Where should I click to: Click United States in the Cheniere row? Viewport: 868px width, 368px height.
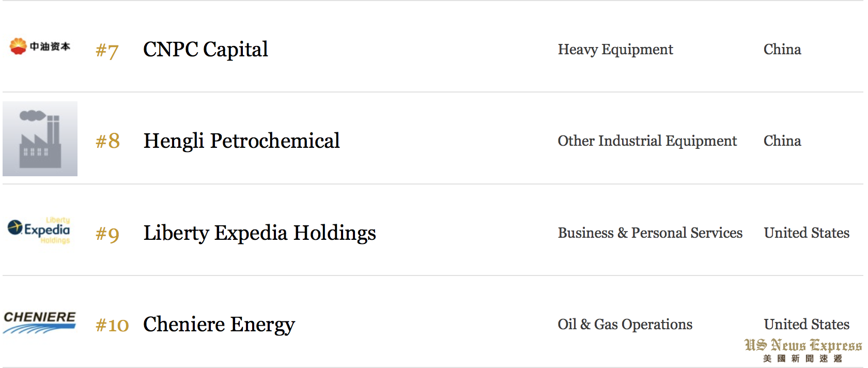(807, 325)
